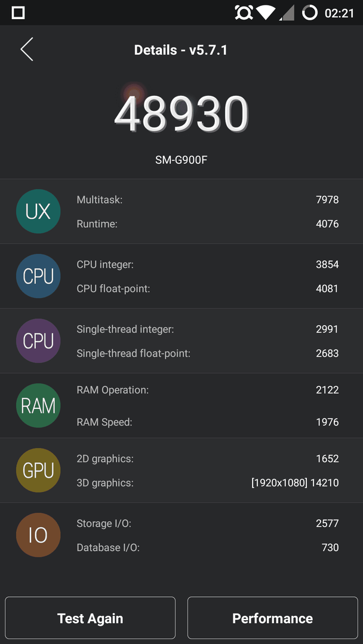Tap the square notification icon in status bar
This screenshot has width=363, height=644.
tap(18, 13)
